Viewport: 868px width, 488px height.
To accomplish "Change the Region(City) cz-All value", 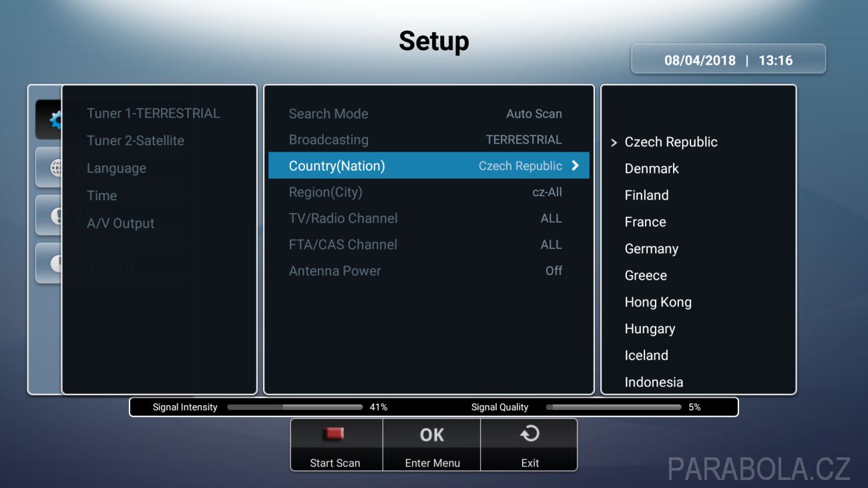I will 547,192.
